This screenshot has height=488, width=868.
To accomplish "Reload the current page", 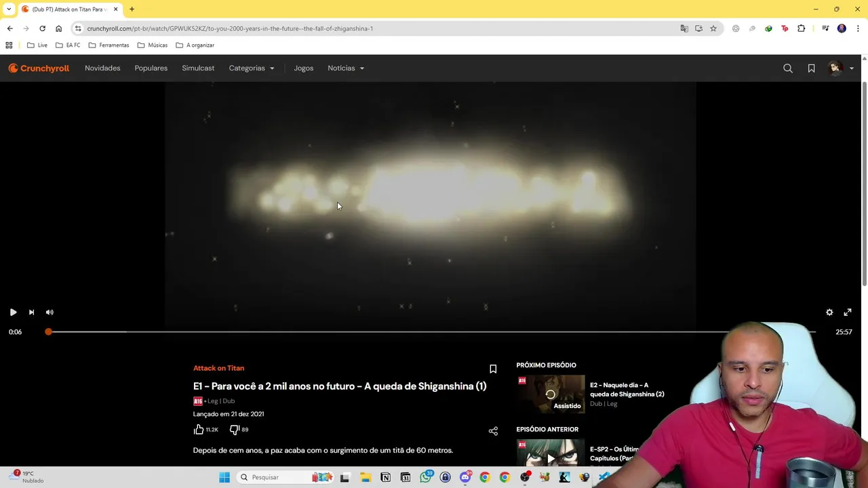I will pyautogui.click(x=42, y=28).
